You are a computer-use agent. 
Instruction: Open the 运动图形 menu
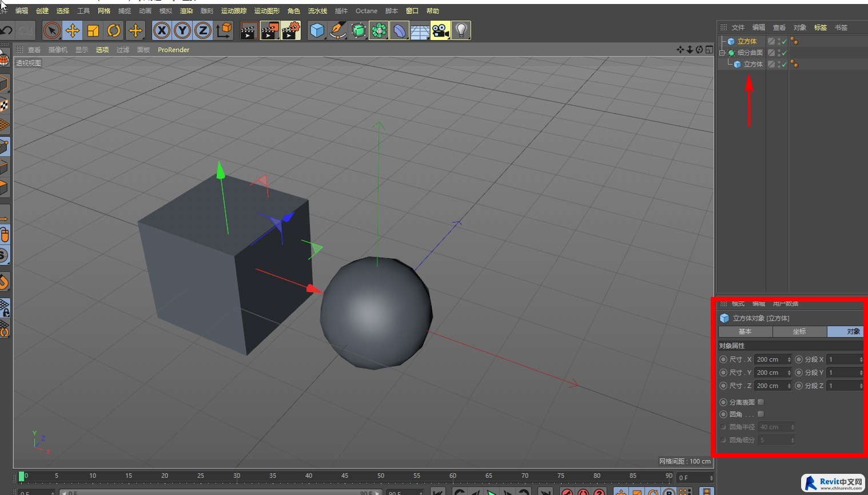pos(267,11)
